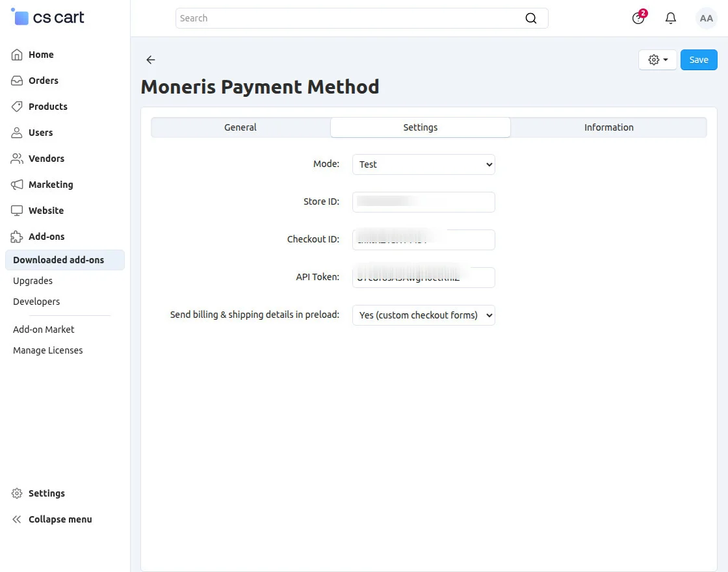Open Website menu item
This screenshot has width=728, height=572.
(x=46, y=211)
